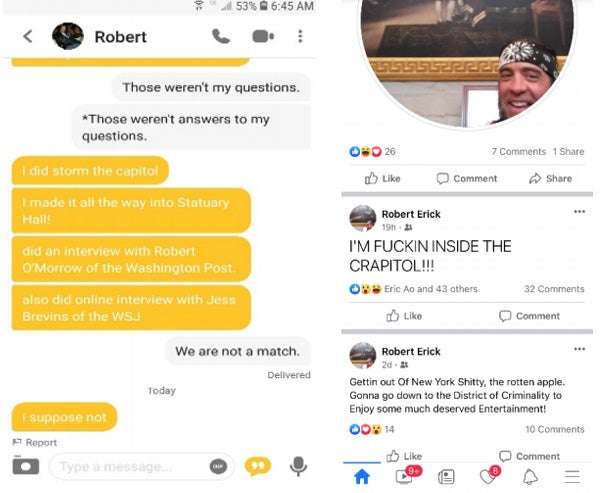Expand options for the New York post

579,349
